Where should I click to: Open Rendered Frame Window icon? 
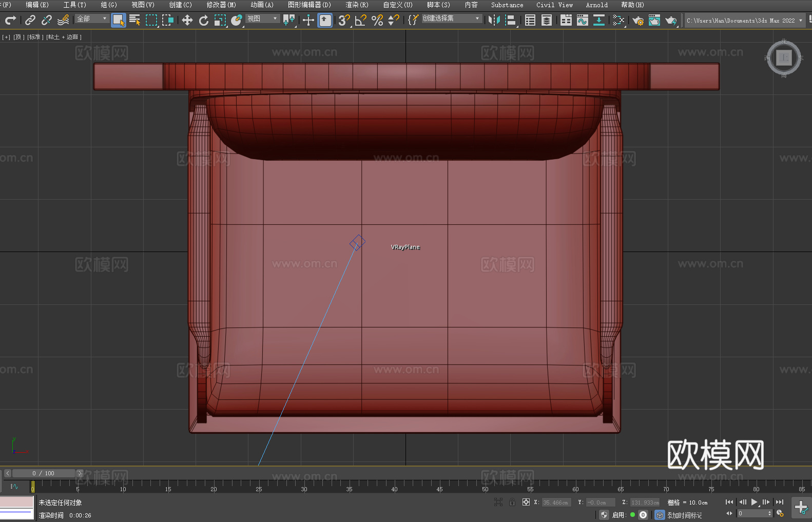[x=654, y=20]
